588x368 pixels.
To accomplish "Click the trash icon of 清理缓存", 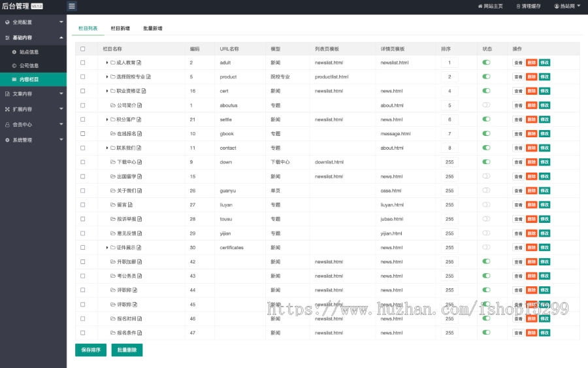I will (x=518, y=6).
